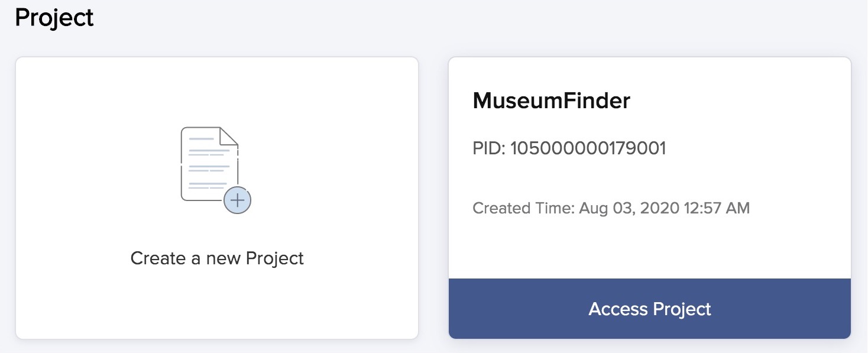The width and height of the screenshot is (868, 353).
Task: Select the PID number 105000000179001
Action: [x=588, y=148]
